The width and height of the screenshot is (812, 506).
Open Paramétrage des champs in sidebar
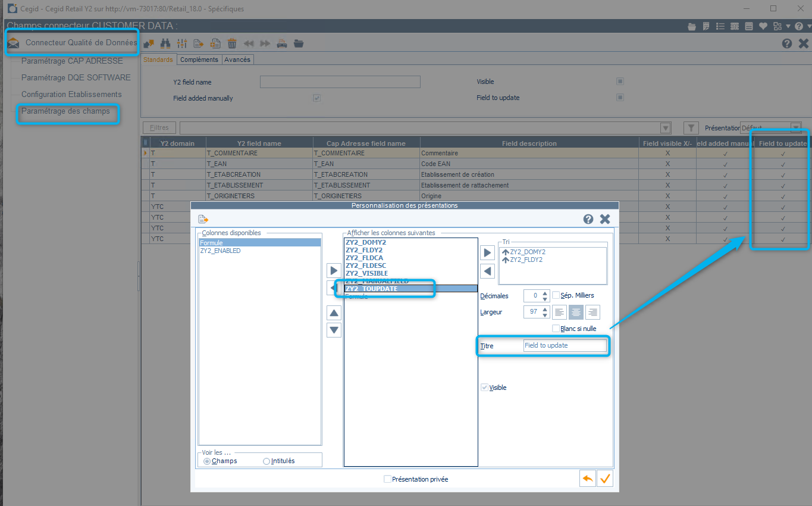click(x=65, y=111)
